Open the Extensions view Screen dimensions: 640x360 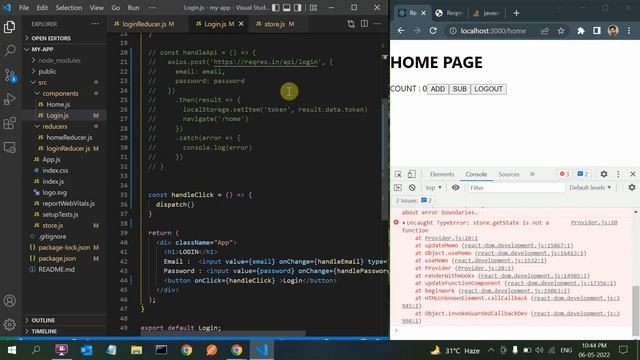9,123
